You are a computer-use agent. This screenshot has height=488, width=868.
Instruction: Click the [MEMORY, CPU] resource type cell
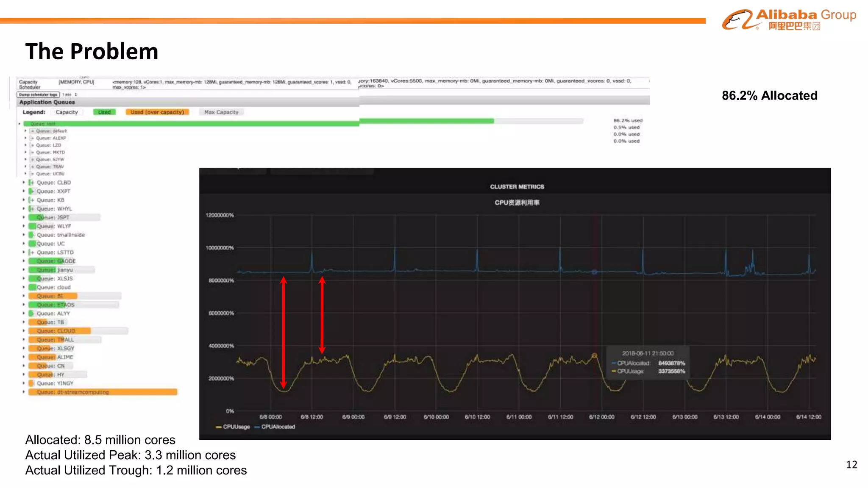[76, 82]
